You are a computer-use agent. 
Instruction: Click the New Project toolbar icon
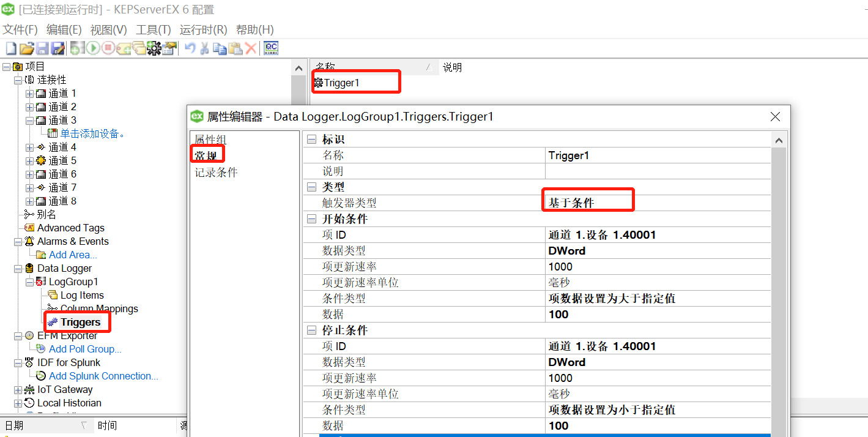pyautogui.click(x=10, y=48)
